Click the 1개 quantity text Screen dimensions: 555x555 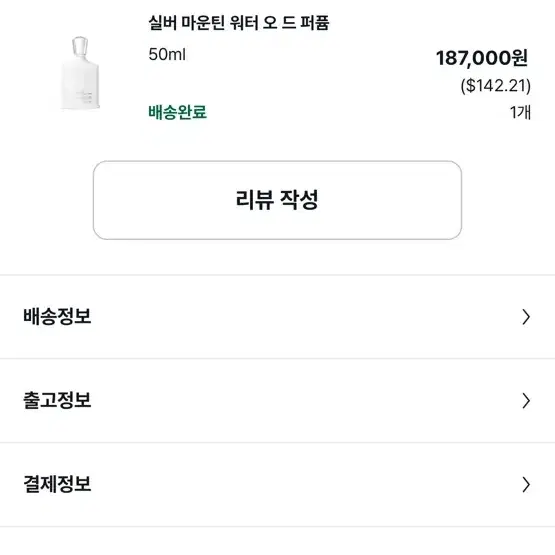520,113
